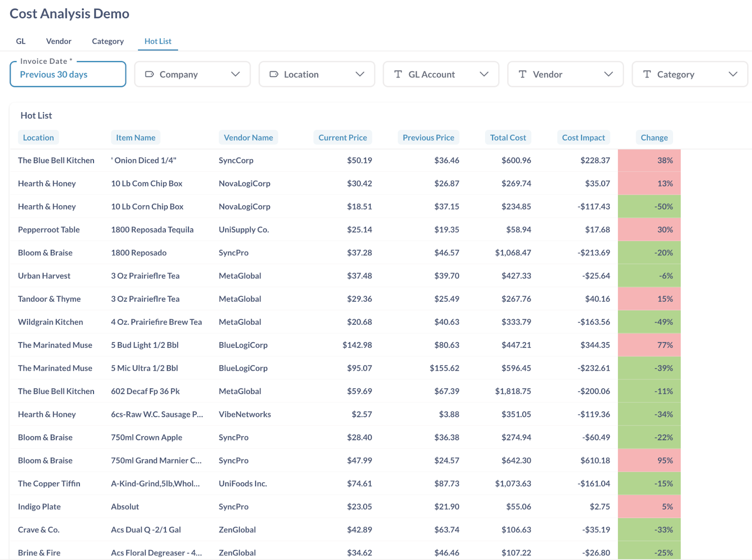Click the -$232.61 cost impact value

point(594,368)
